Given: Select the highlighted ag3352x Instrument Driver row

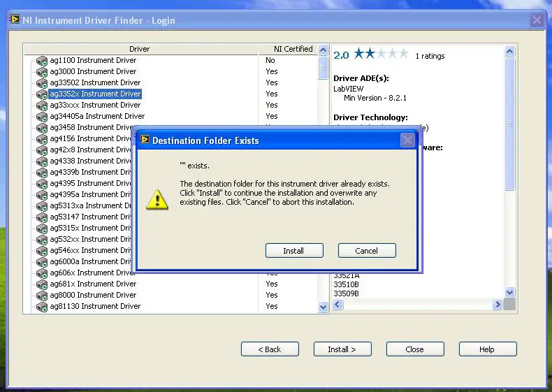Looking at the screenshot, I should click(95, 94).
